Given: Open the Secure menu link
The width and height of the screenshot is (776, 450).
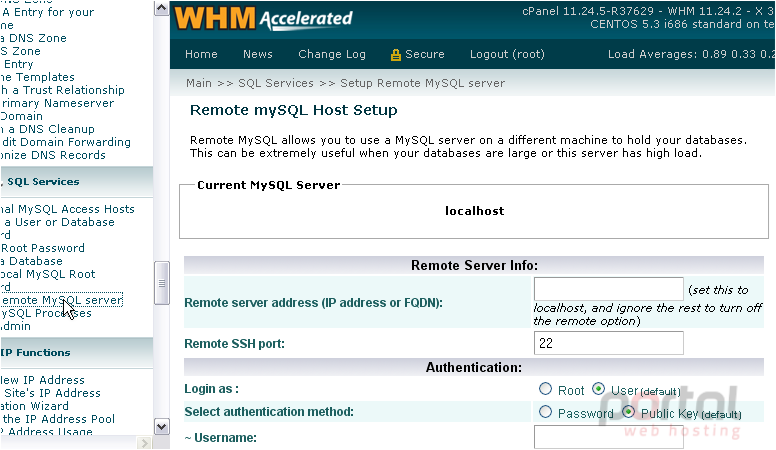Looking at the screenshot, I should click(425, 54).
